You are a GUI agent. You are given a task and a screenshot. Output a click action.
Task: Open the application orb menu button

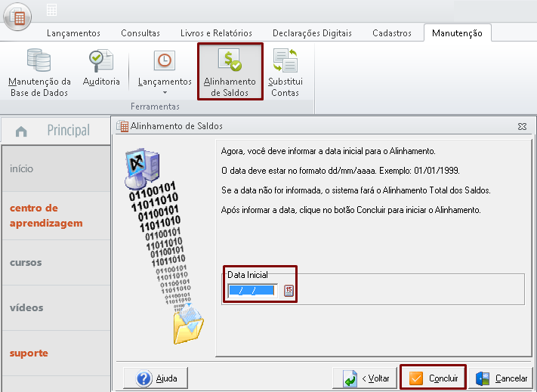click(x=17, y=17)
